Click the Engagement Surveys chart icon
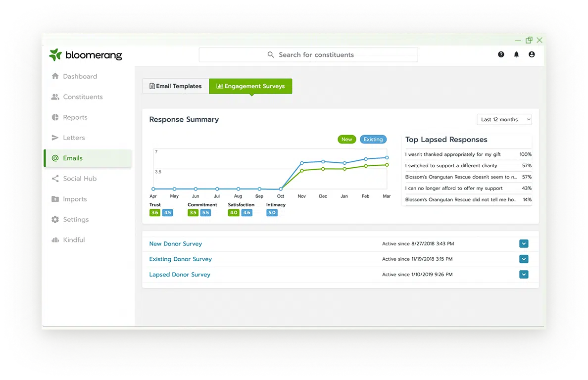588x380 pixels. tap(219, 86)
